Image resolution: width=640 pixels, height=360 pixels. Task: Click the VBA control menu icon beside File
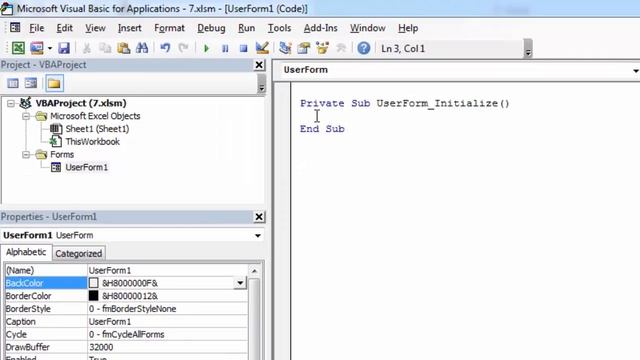click(x=15, y=27)
